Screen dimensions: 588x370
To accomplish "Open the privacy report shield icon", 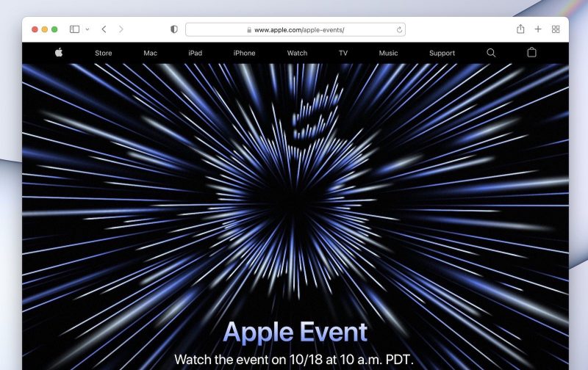I will 174,29.
